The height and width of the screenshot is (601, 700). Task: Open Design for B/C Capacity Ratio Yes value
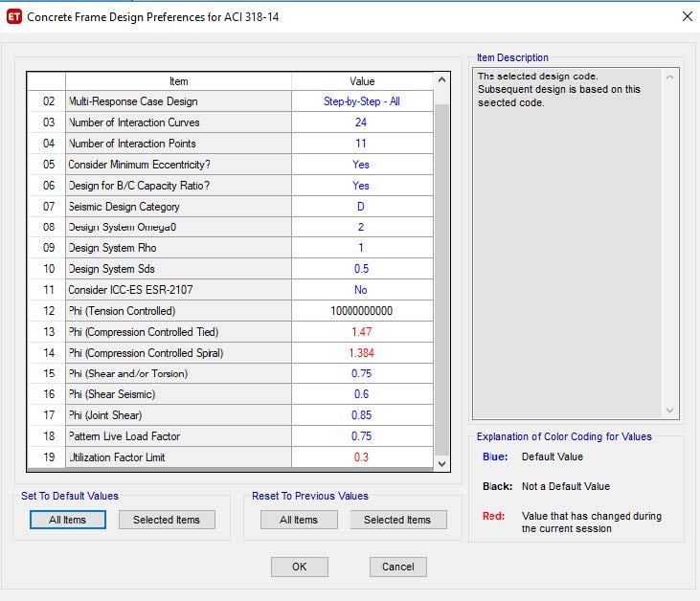coord(362,185)
